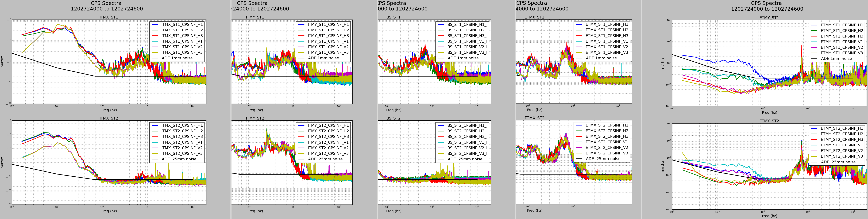
Task: Click Freq (hz) label under ITMX_ST1 plot
Action: pos(109,110)
